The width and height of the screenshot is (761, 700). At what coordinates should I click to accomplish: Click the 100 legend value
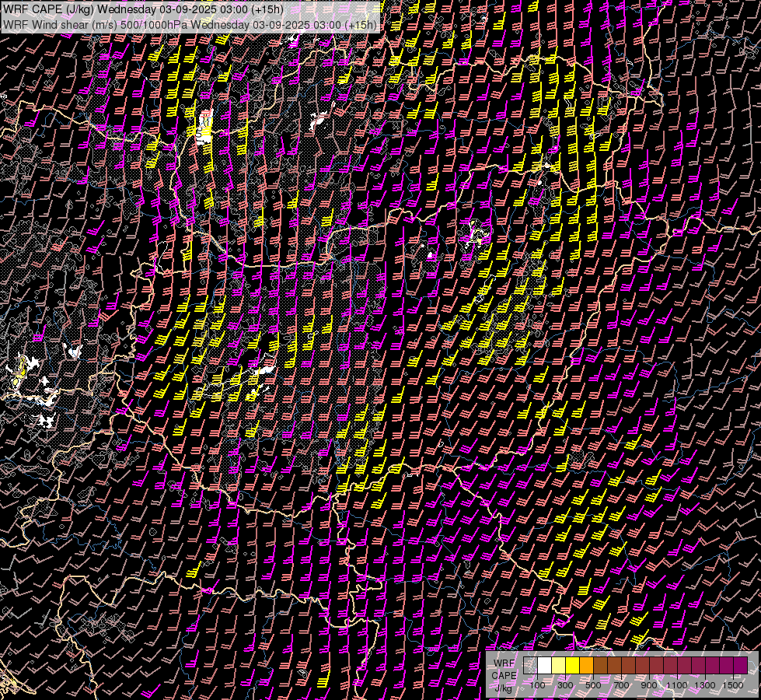coord(537,685)
